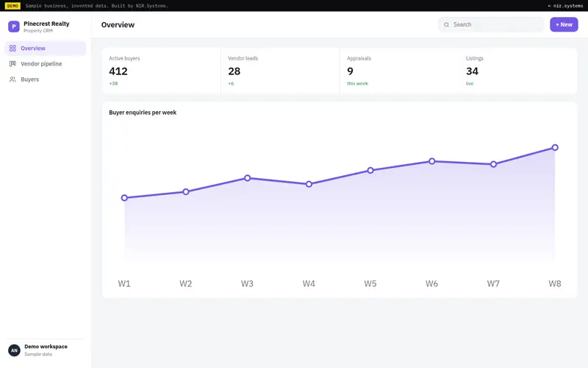Click the Vendor pipeline board icon
The image size is (588, 368).
click(x=12, y=64)
